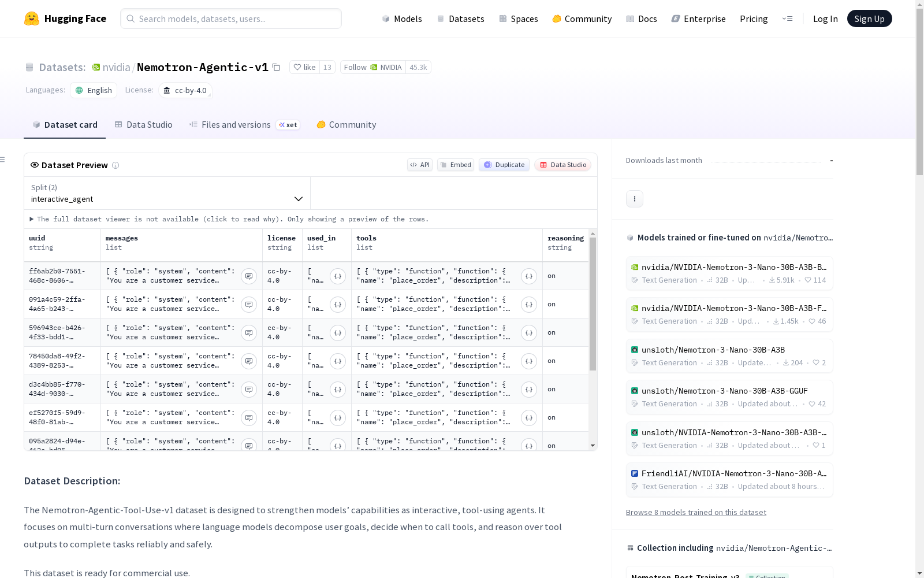924x578 pixels.
Task: Open tools JSON viewer for row 091a4c59-2ffa
Action: click(x=529, y=305)
